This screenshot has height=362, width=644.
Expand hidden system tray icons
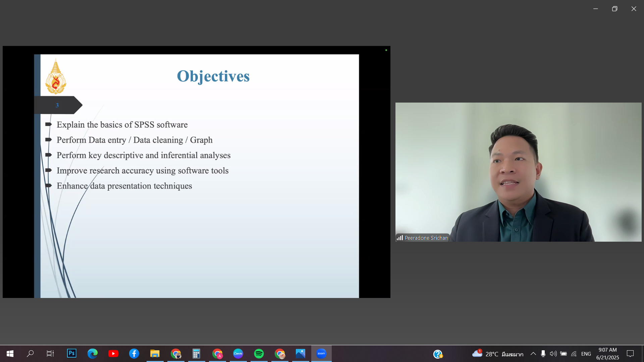tap(533, 354)
